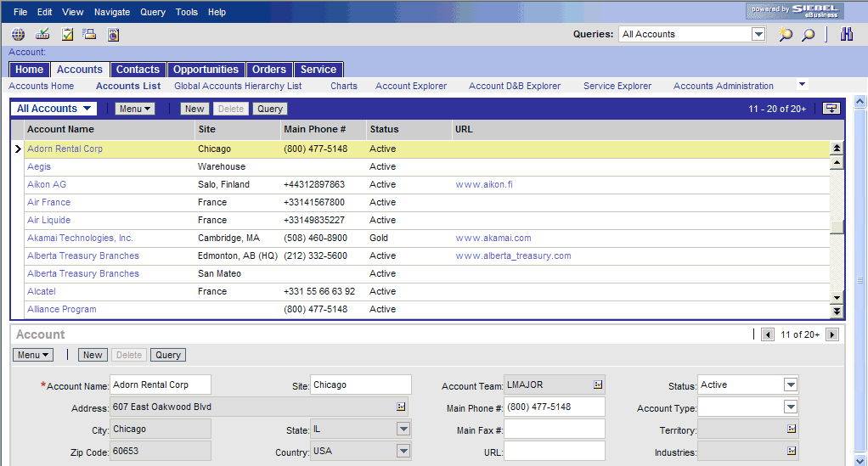868x466 pixels.
Task: Open Accounts Administration view
Action: 724,86
